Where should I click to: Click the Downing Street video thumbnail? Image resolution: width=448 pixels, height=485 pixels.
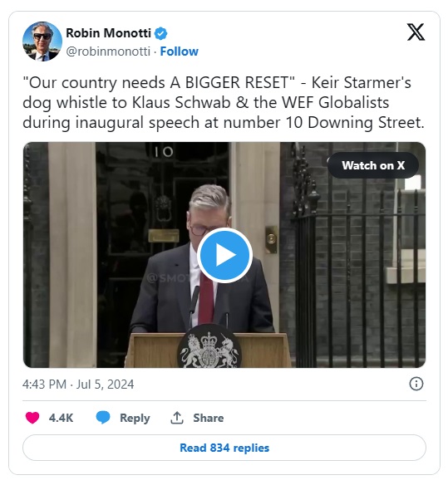[x=224, y=255]
